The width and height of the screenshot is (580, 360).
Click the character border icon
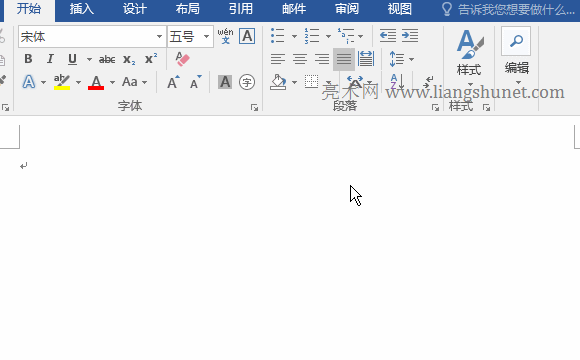[247, 36]
